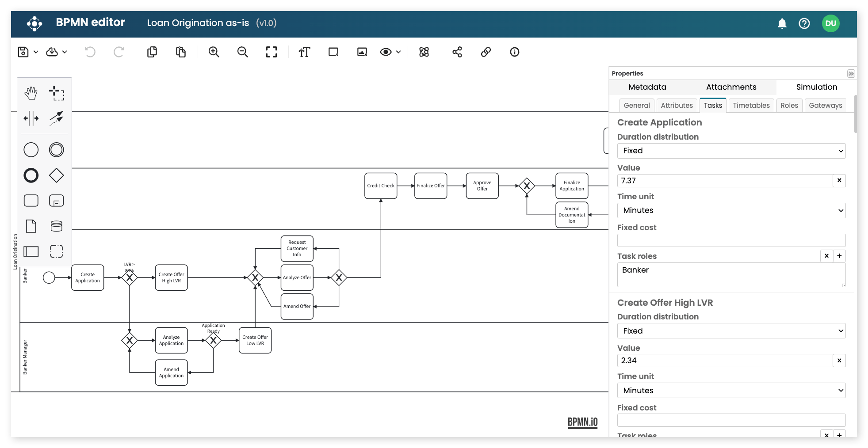
Task: Click the text size tool icon
Action: 305,52
